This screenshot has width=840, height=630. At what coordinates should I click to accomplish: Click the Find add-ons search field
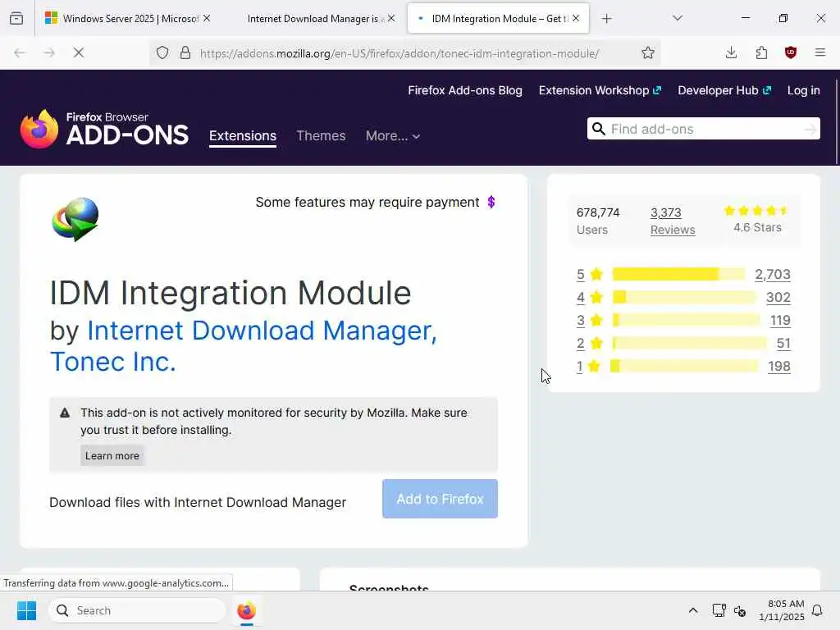click(x=703, y=129)
